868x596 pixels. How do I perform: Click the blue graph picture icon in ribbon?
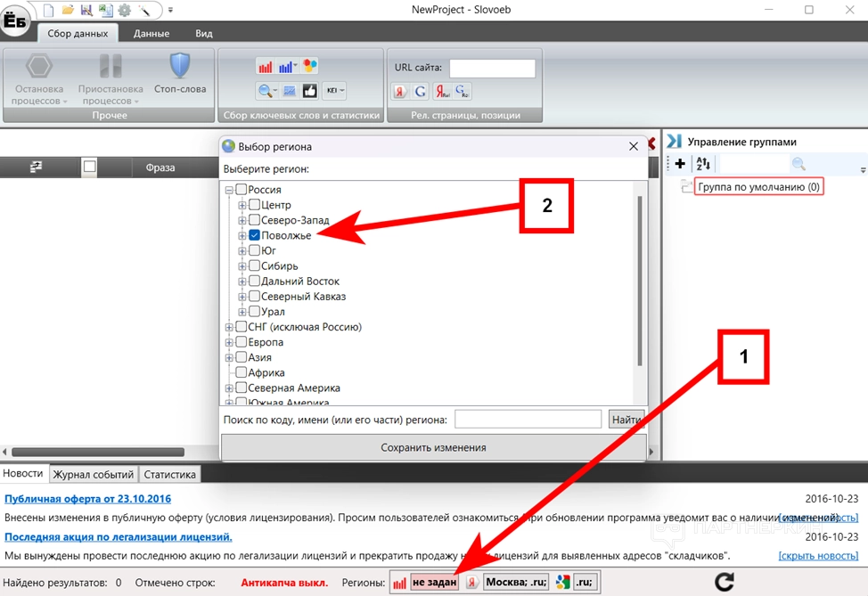point(290,91)
